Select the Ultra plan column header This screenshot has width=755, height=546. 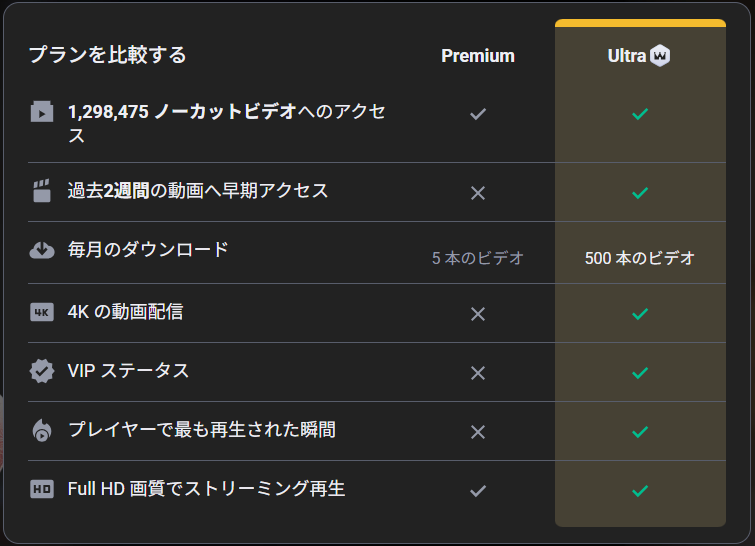(627, 56)
